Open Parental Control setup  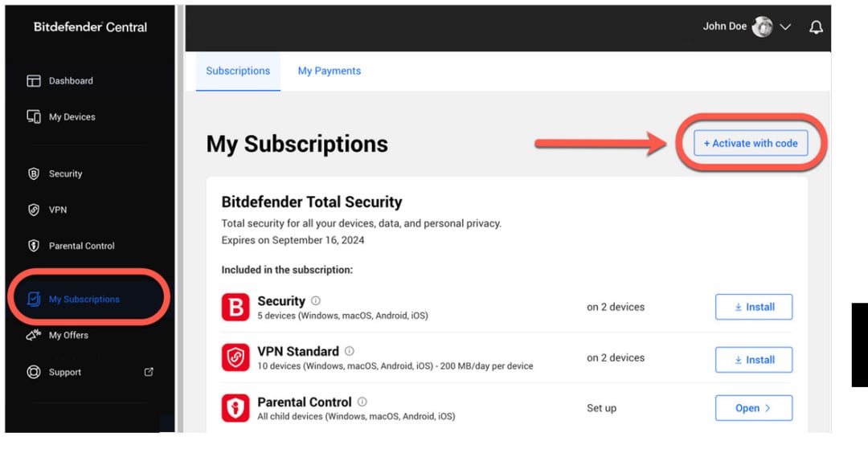(754, 408)
